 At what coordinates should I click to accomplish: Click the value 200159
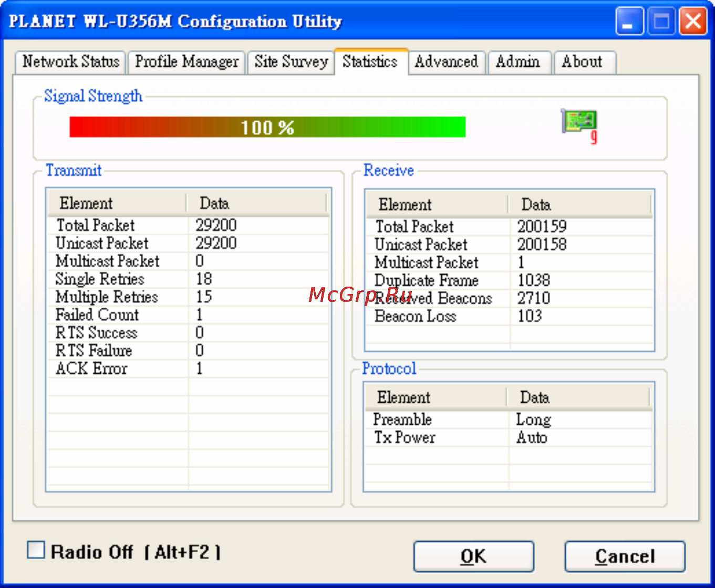[542, 227]
